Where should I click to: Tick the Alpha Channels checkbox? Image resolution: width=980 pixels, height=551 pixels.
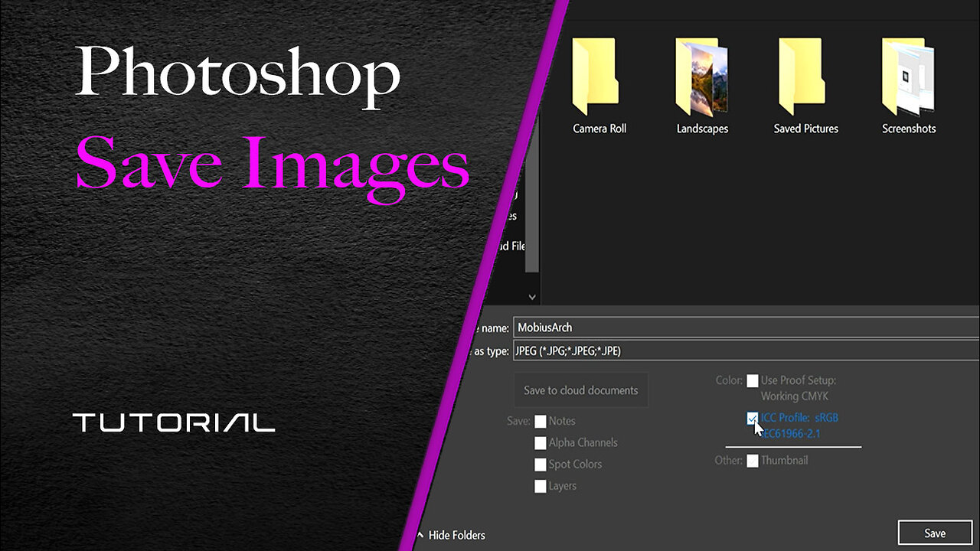point(541,443)
